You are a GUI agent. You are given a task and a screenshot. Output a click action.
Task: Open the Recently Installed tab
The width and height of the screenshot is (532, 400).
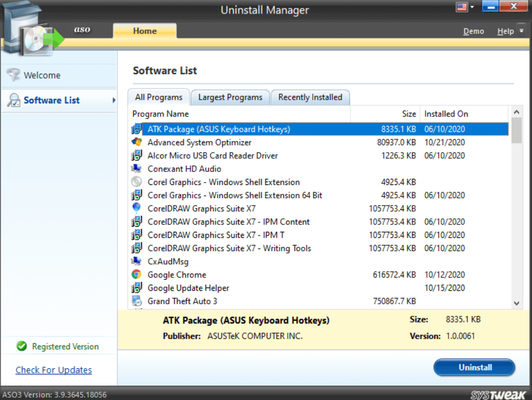coord(310,97)
